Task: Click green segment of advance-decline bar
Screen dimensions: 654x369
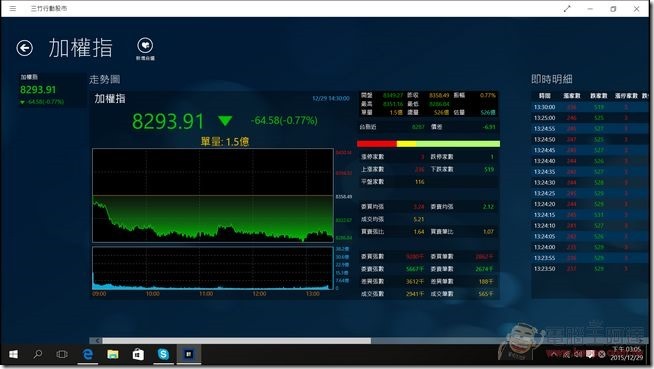Action: point(458,144)
